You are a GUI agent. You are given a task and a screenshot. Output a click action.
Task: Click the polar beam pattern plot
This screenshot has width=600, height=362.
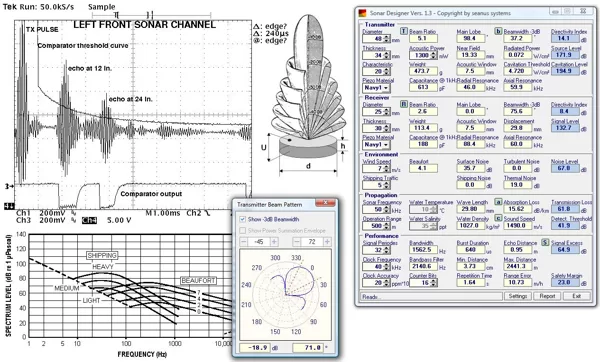(285, 295)
